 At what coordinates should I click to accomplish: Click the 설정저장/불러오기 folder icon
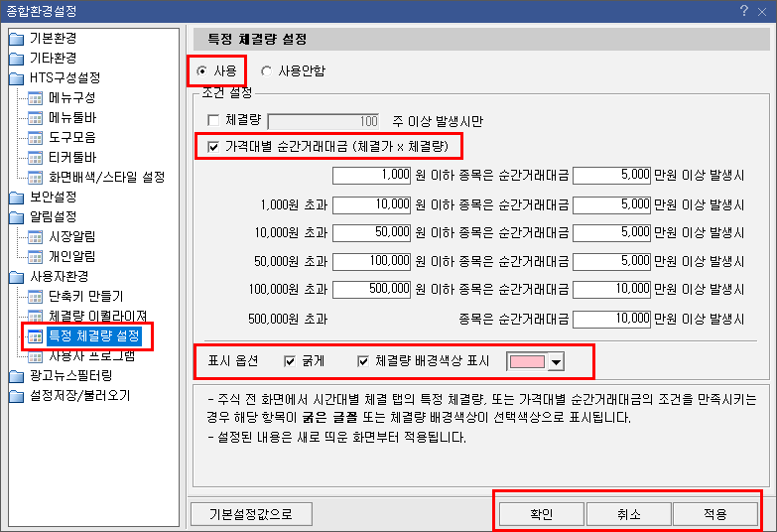(x=16, y=396)
